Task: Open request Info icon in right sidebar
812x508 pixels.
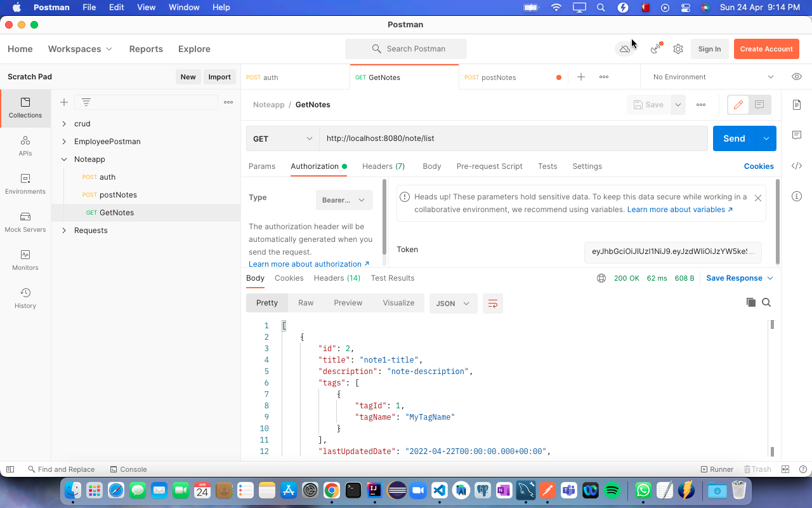Action: pyautogui.click(x=797, y=196)
